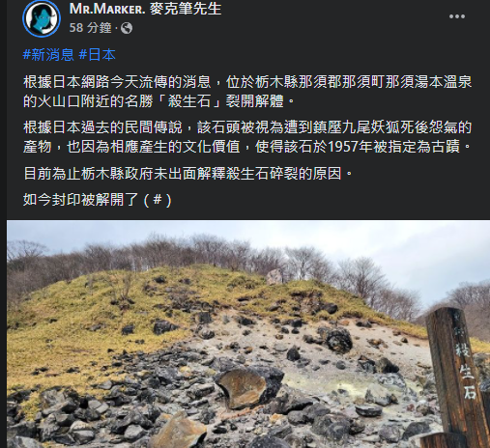The width and height of the screenshot is (490, 448).
Task: Open the post options three-dot menu
Action: pyautogui.click(x=457, y=16)
